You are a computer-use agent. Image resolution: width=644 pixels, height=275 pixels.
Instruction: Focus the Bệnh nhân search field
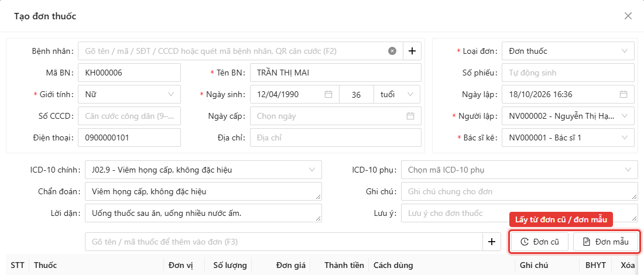tap(240, 51)
